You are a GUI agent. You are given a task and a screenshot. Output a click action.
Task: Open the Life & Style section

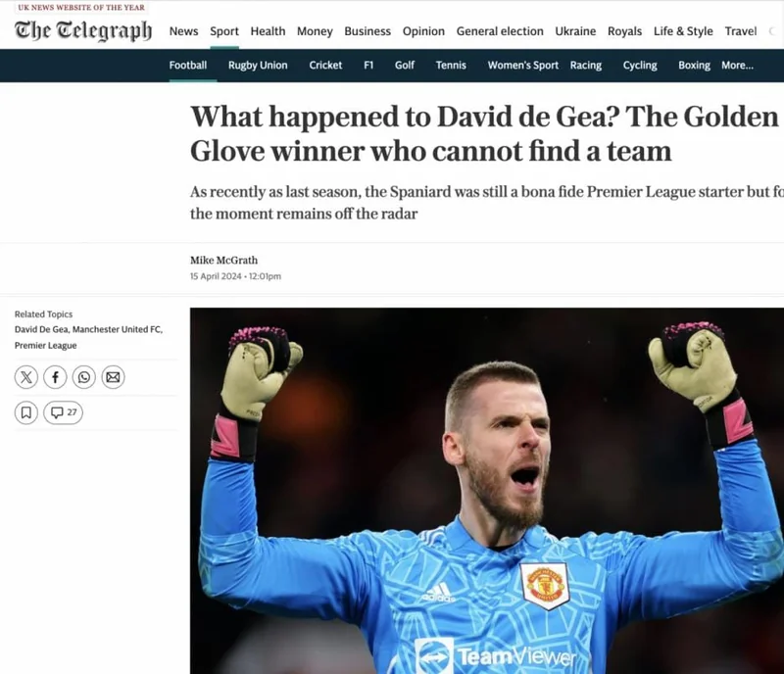coord(683,31)
